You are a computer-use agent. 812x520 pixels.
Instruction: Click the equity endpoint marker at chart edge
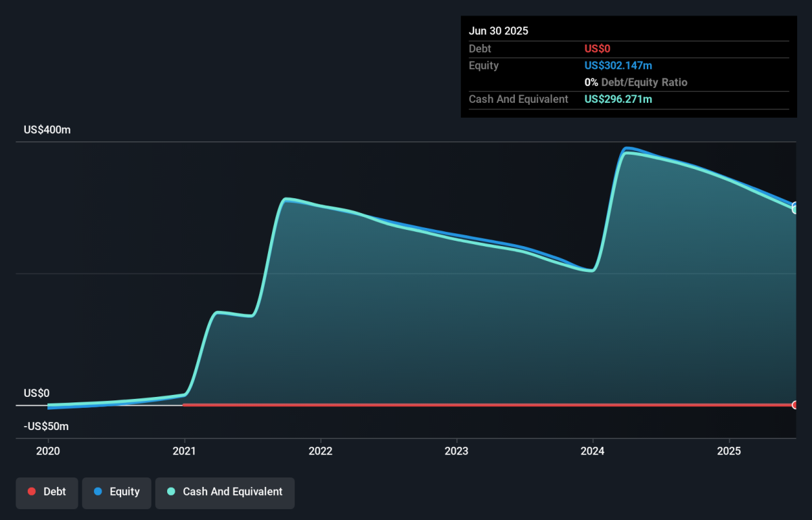795,205
